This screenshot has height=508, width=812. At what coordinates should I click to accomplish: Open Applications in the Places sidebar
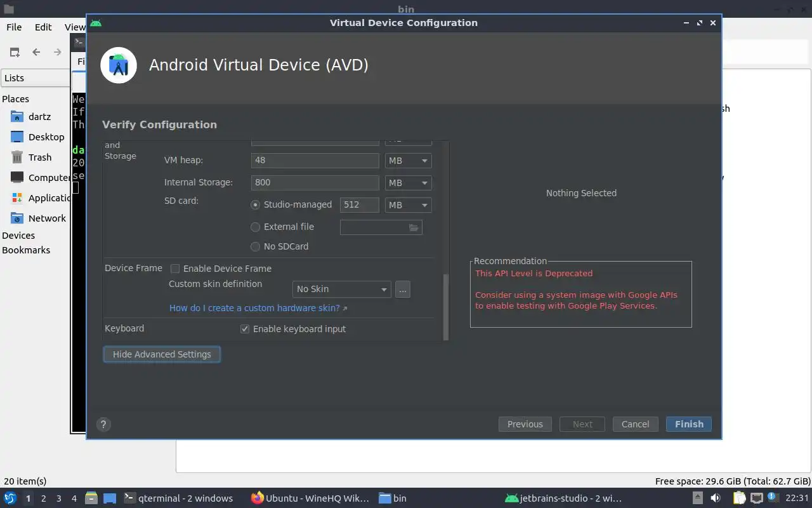(x=39, y=198)
